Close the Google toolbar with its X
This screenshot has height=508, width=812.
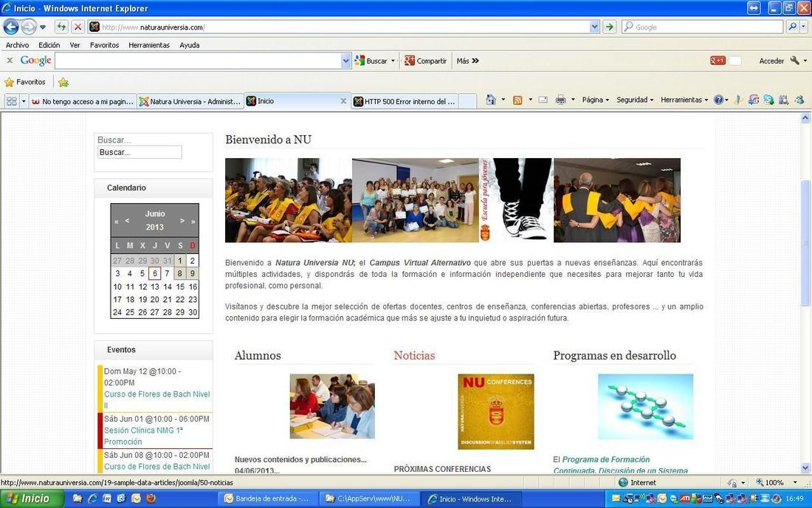coord(10,61)
